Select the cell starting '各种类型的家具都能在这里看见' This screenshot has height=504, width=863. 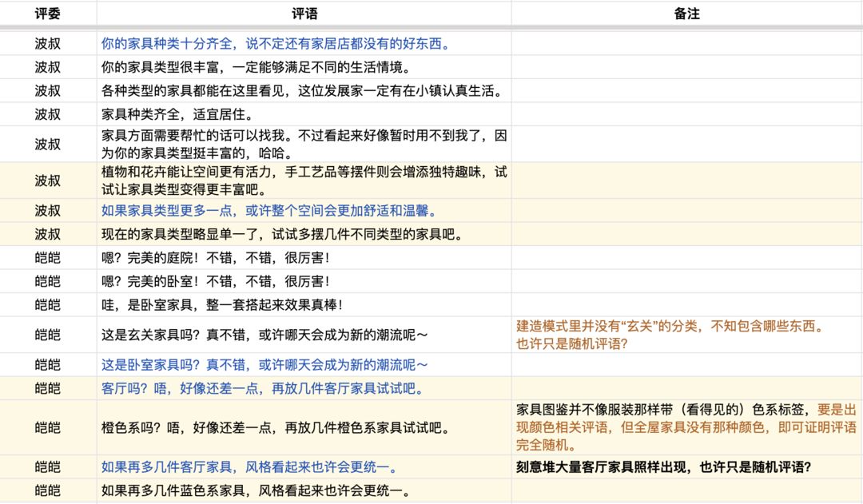304,91
